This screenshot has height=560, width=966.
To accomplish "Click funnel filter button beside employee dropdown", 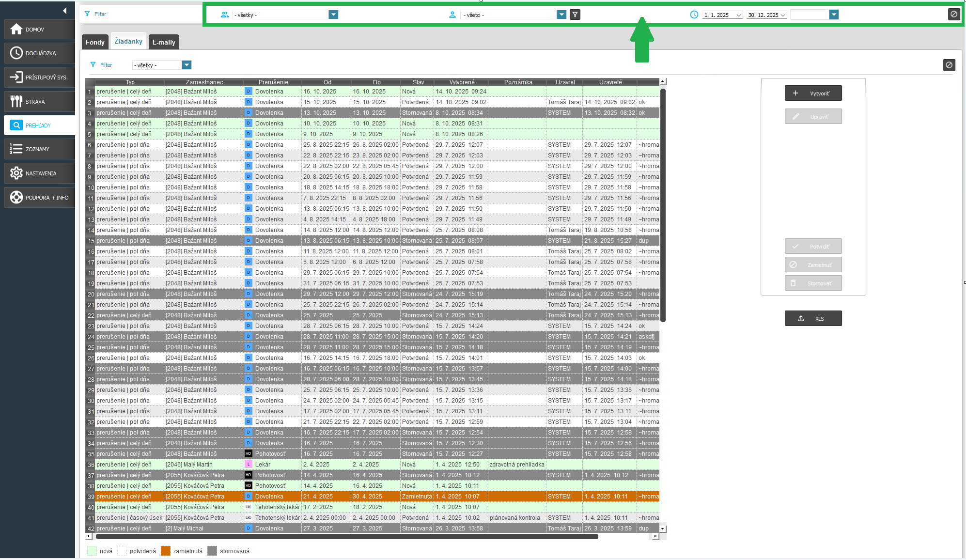I will coord(575,15).
